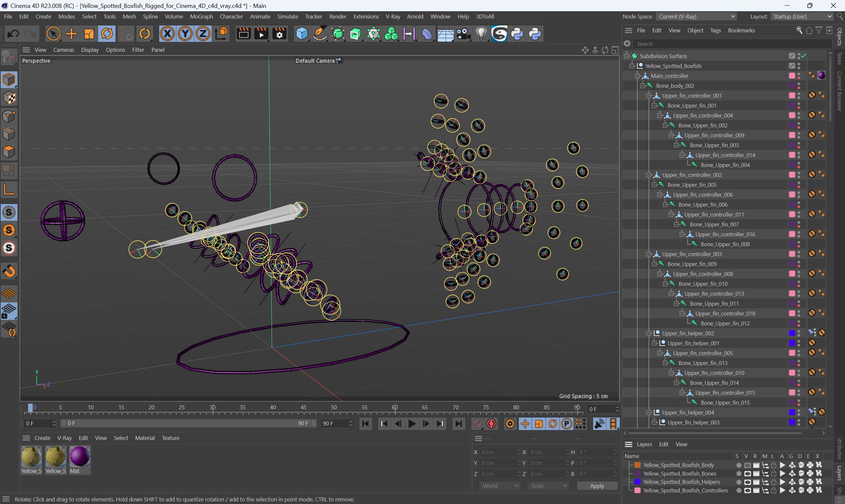Image resolution: width=845 pixels, height=504 pixels.
Task: Collapse Upper_fin_controller_003 tree node
Action: click(649, 254)
